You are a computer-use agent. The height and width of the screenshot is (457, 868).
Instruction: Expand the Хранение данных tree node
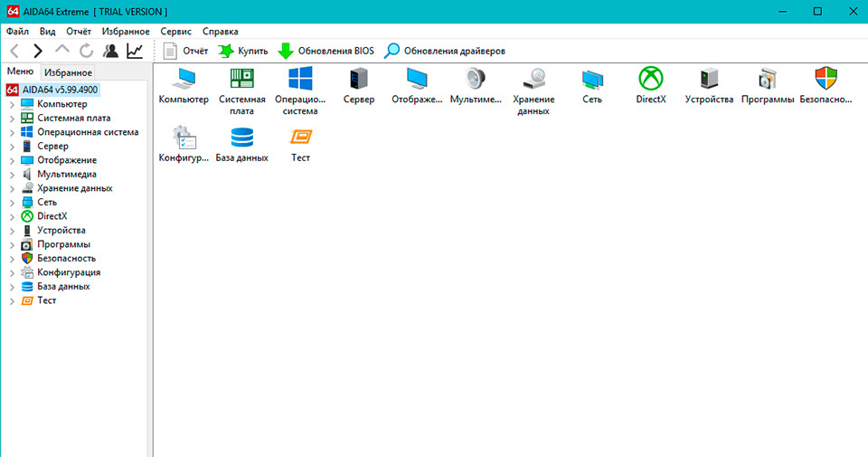12,188
